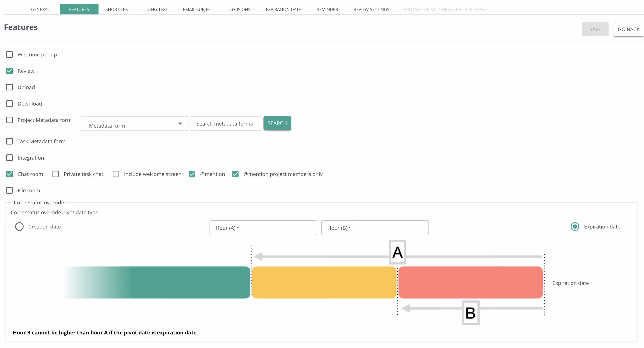The width and height of the screenshot is (644, 348).
Task: Uncheck the Chat room checkbox
Action: tap(9, 174)
